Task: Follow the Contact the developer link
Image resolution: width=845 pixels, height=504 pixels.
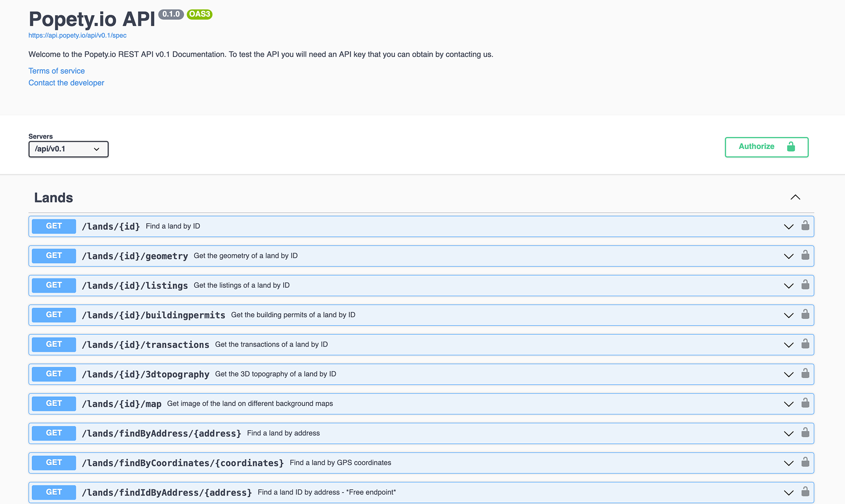Action: click(66, 83)
